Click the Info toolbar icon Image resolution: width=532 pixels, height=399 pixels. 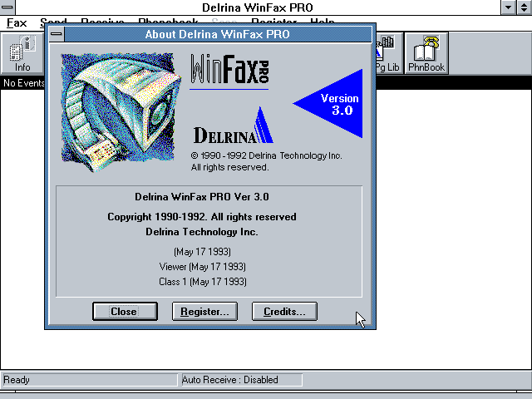point(22,53)
